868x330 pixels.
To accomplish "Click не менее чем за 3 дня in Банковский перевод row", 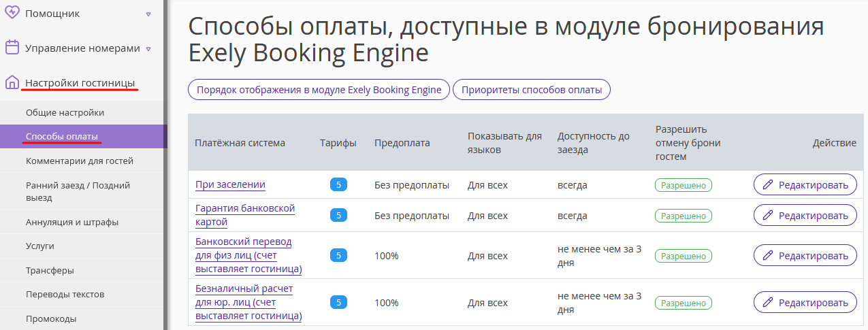I will pyautogui.click(x=600, y=255).
